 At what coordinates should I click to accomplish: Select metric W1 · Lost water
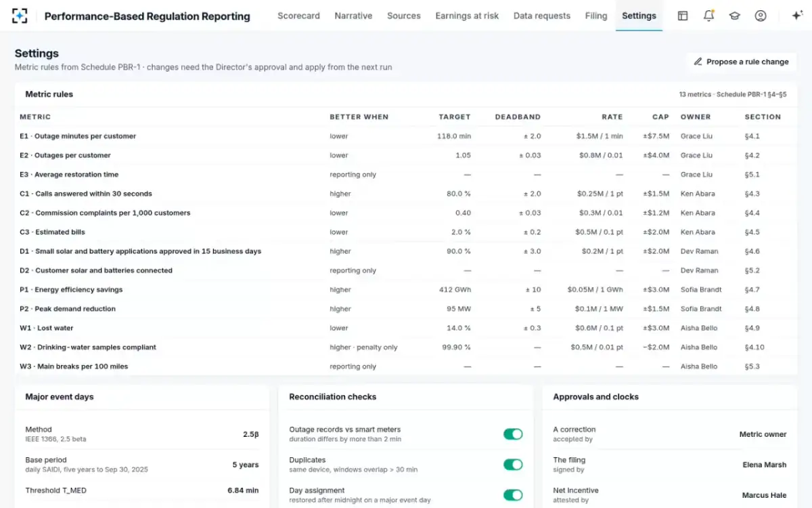pos(46,328)
